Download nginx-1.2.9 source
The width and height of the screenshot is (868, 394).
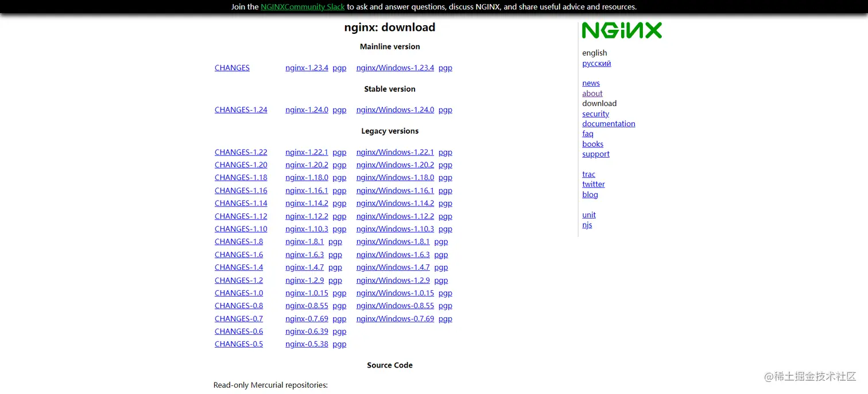point(304,280)
